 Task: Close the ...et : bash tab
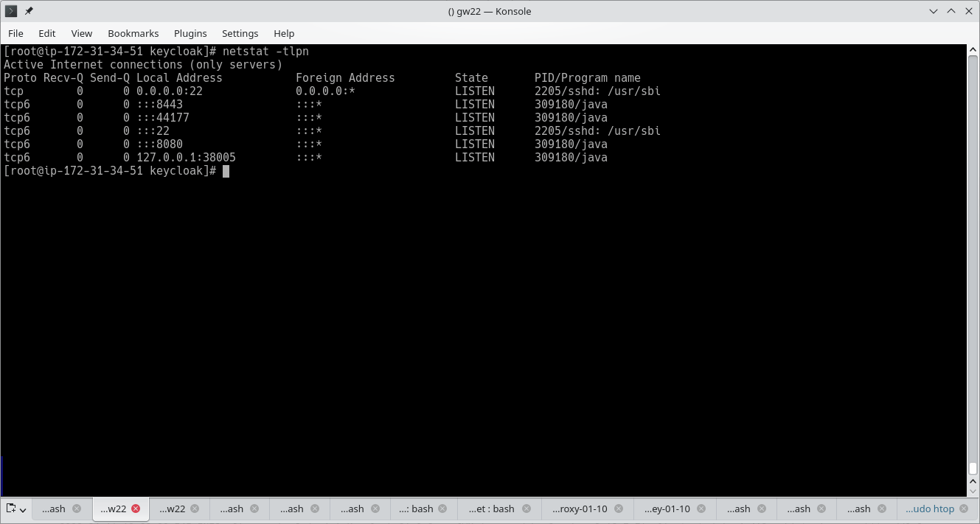(527, 509)
